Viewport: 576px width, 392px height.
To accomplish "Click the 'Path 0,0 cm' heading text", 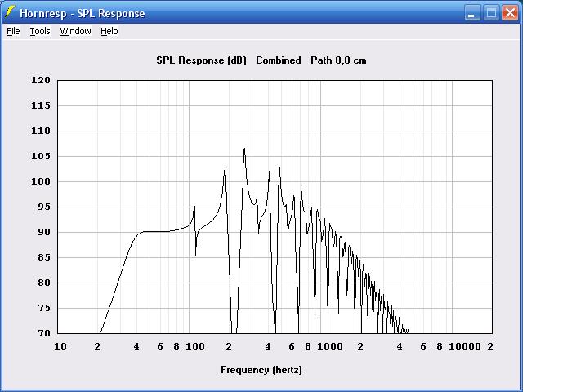I will pyautogui.click(x=338, y=60).
